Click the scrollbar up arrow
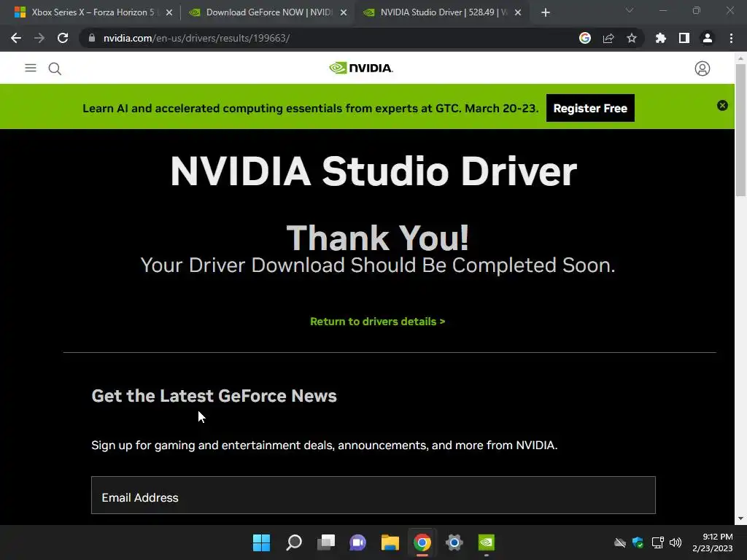The height and width of the screenshot is (560, 747). click(x=740, y=58)
